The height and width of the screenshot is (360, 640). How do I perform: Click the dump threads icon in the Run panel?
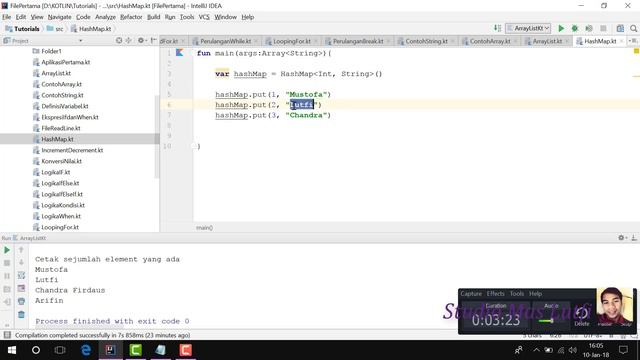[7, 289]
